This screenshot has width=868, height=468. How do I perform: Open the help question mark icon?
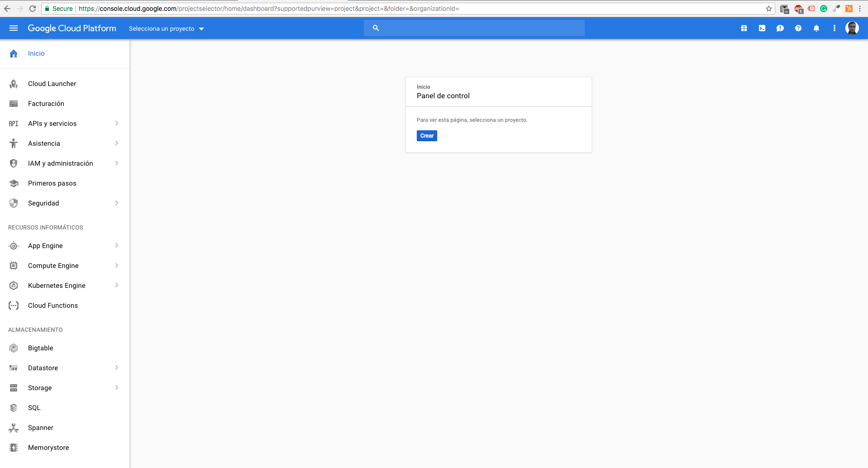pos(798,28)
